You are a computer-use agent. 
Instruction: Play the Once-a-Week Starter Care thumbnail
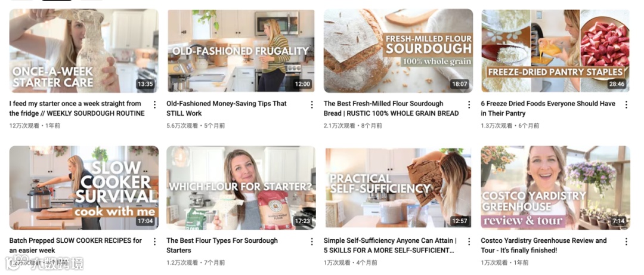pos(84,51)
